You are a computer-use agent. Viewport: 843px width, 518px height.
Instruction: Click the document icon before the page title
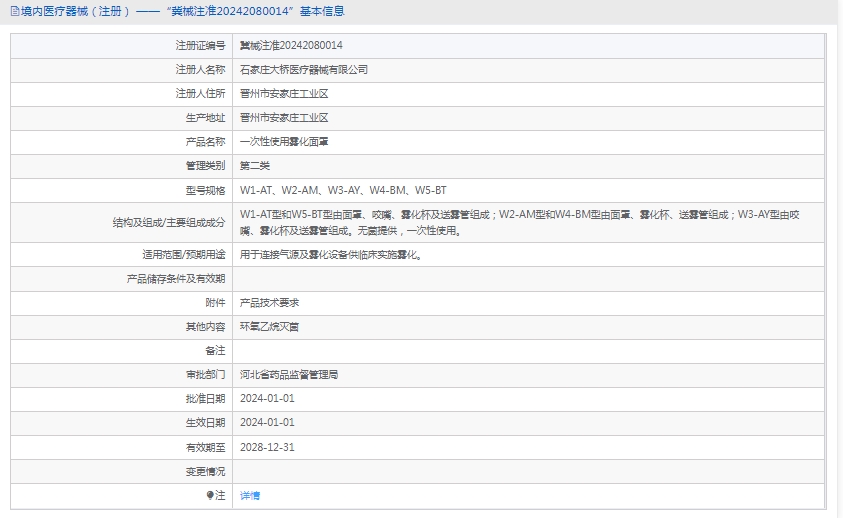[x=13, y=12]
